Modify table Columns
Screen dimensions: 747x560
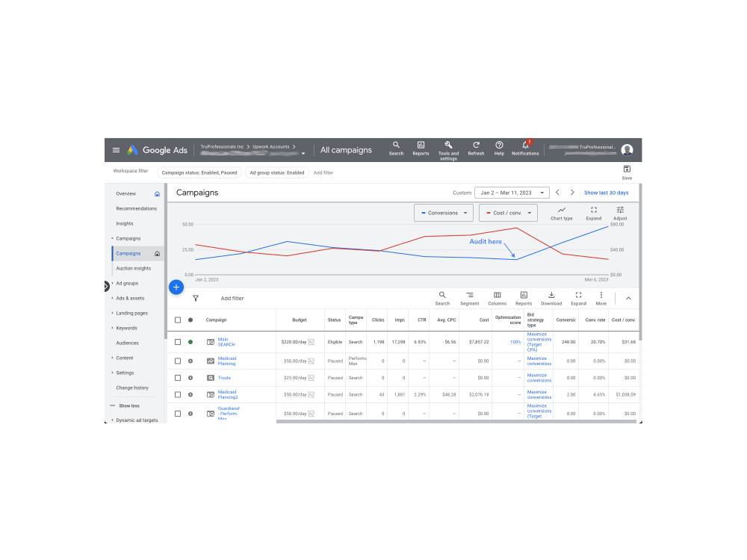pos(497,299)
